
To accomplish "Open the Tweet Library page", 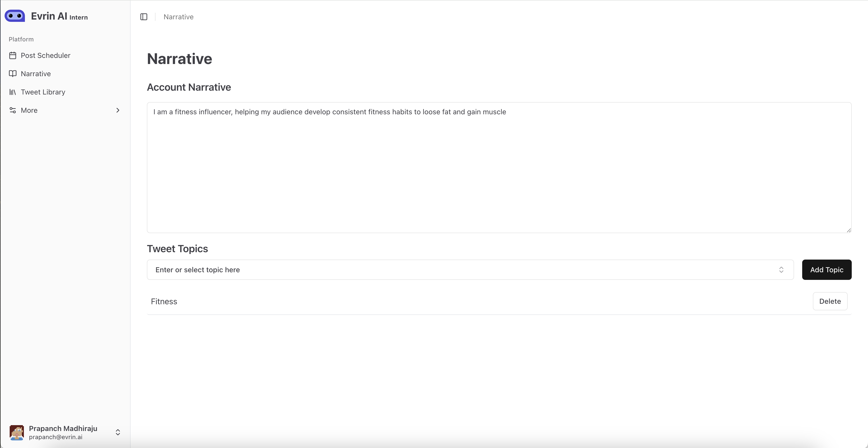I will click(43, 92).
